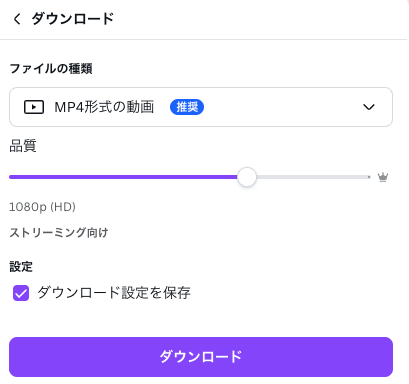Click the checkmark icon in the purple checkbox

(x=21, y=293)
